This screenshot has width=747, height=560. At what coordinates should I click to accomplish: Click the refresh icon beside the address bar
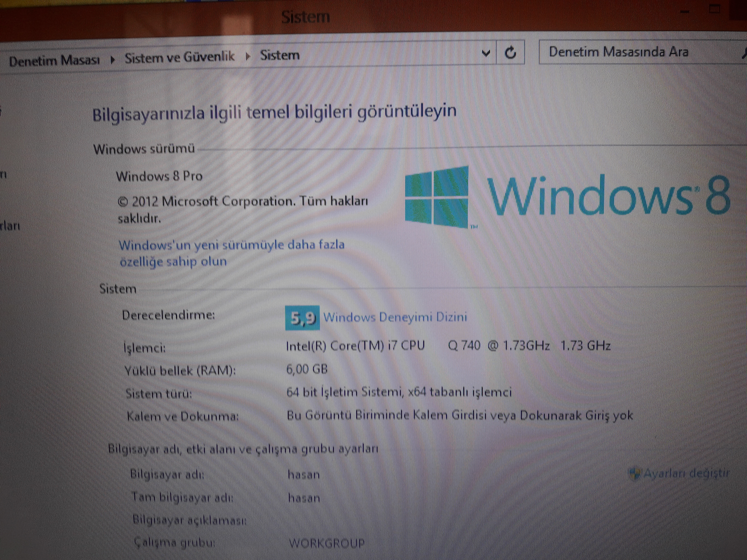[510, 53]
